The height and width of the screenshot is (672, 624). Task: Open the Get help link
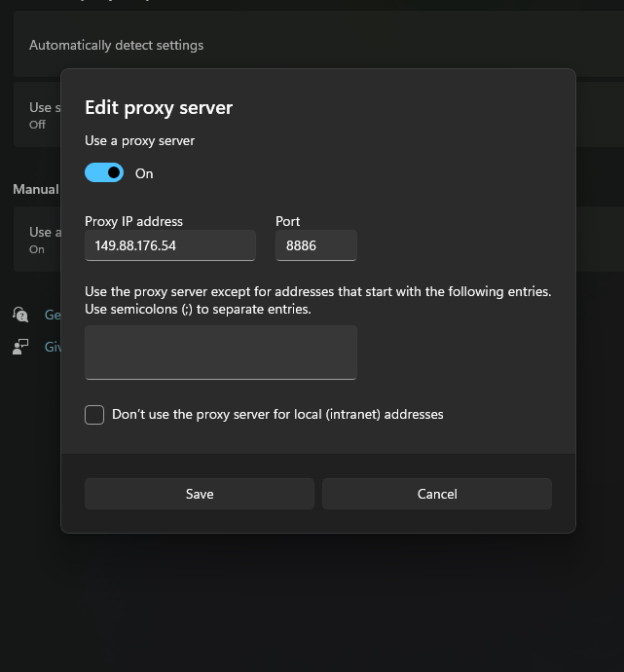[x=52, y=315]
